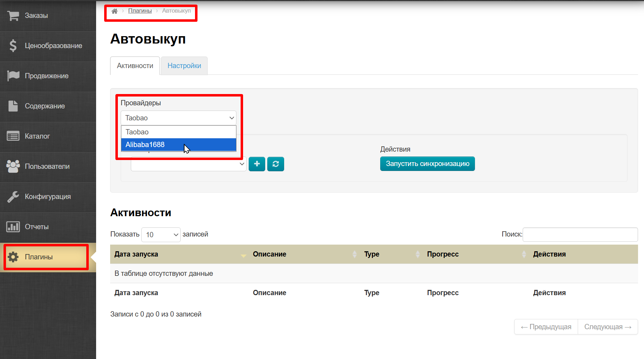The height and width of the screenshot is (359, 644).
Task: Sort table by Дата запуска column
Action: [x=136, y=254]
